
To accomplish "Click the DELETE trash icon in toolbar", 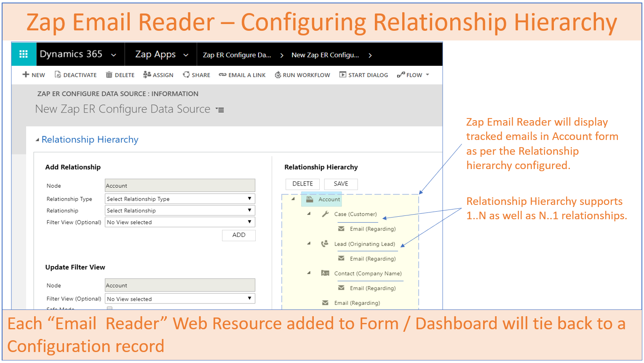I will click(109, 75).
